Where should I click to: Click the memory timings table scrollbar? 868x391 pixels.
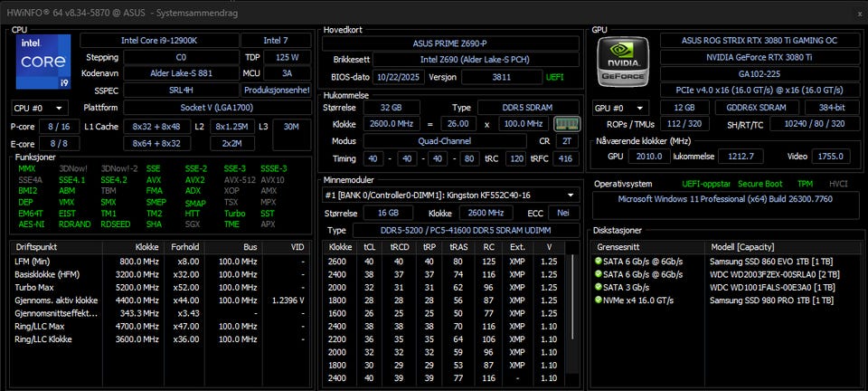coord(572,317)
